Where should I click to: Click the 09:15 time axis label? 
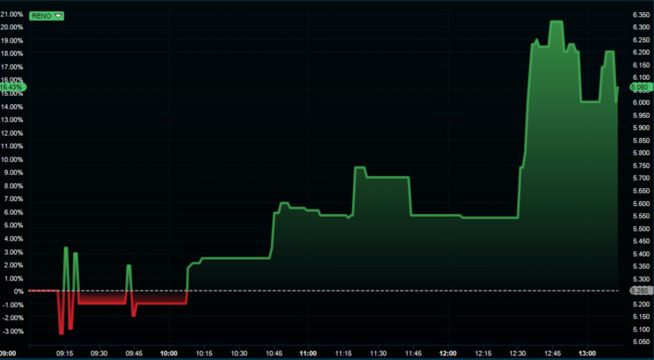pos(65,353)
